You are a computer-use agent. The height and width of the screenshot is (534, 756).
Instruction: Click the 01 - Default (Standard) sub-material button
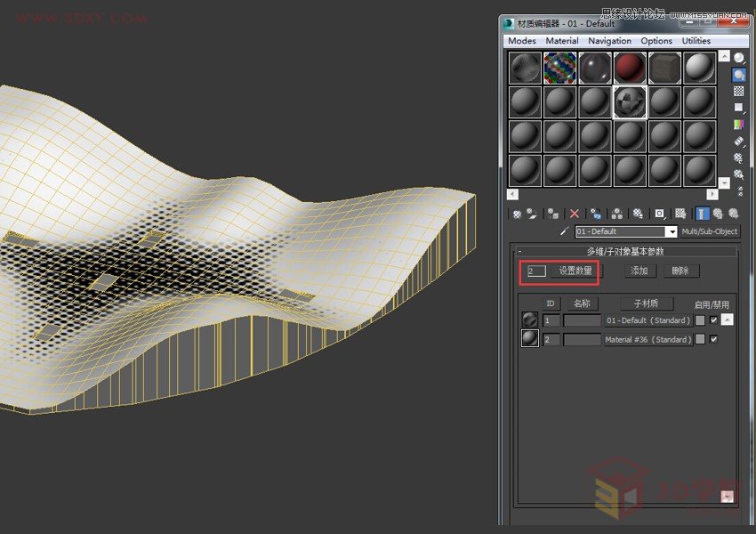648,320
